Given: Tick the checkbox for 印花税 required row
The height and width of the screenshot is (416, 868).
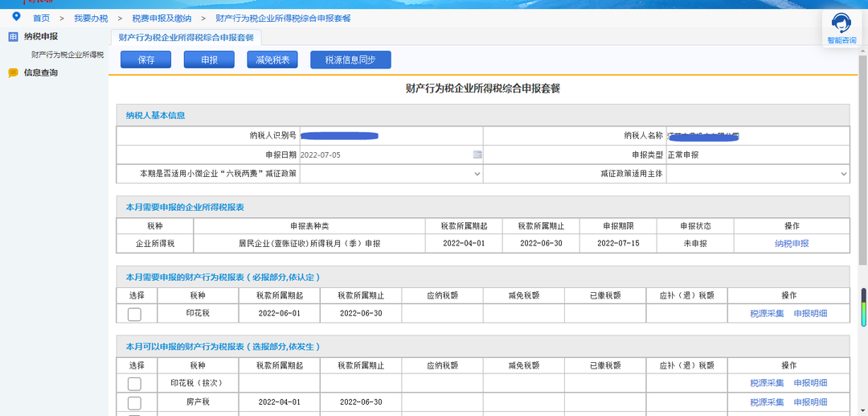Looking at the screenshot, I should point(134,314).
